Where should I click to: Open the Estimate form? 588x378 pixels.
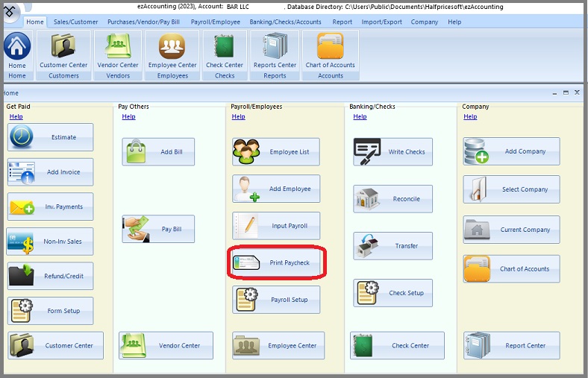[51, 137]
